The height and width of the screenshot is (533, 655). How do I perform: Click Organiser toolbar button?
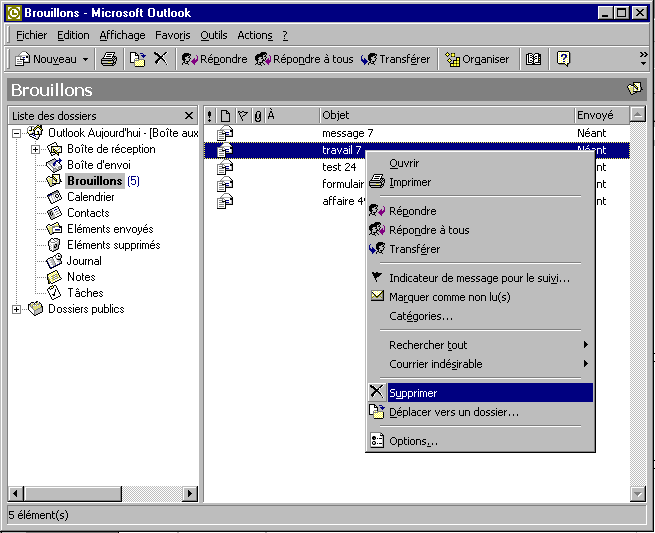click(477, 59)
